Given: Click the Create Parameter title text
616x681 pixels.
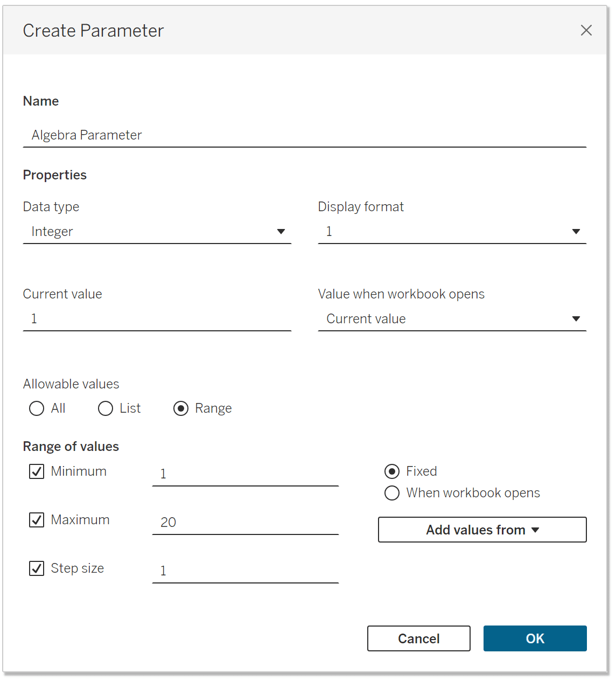Looking at the screenshot, I should (93, 31).
